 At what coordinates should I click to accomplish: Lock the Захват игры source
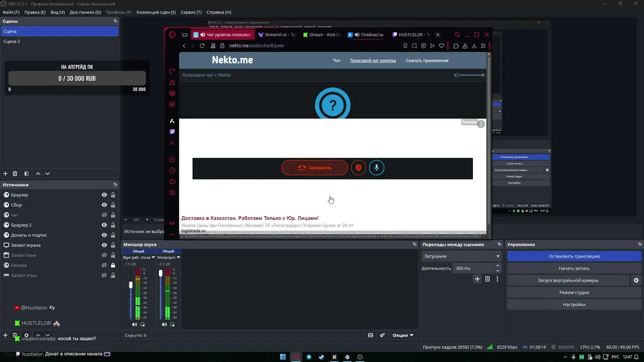coord(113,276)
